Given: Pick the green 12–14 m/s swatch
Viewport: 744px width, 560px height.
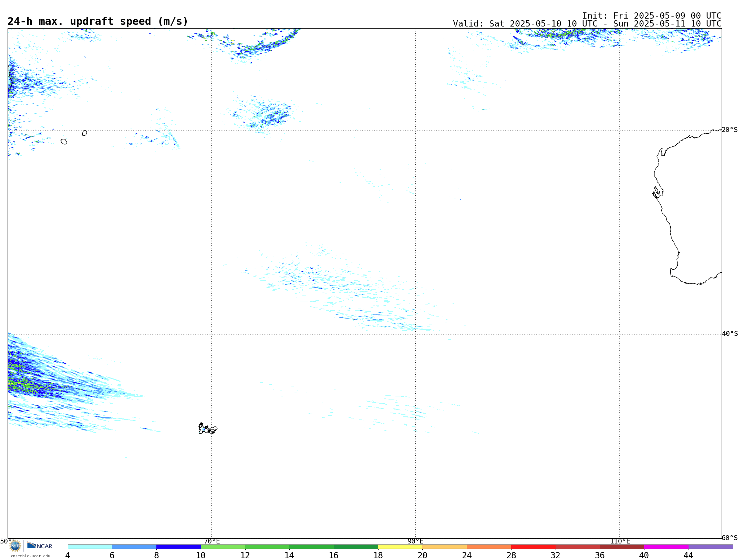Looking at the screenshot, I should pos(267,547).
